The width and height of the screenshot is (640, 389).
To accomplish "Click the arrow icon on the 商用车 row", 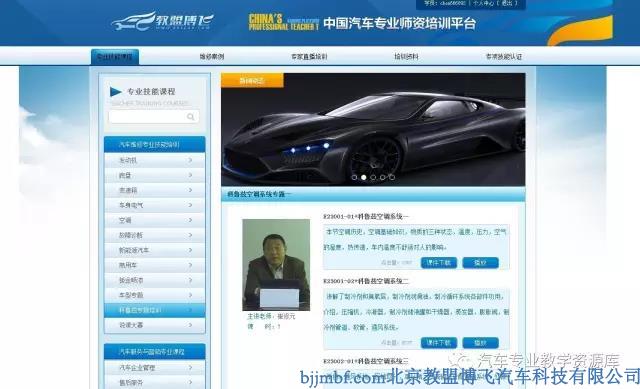I will coord(190,265).
